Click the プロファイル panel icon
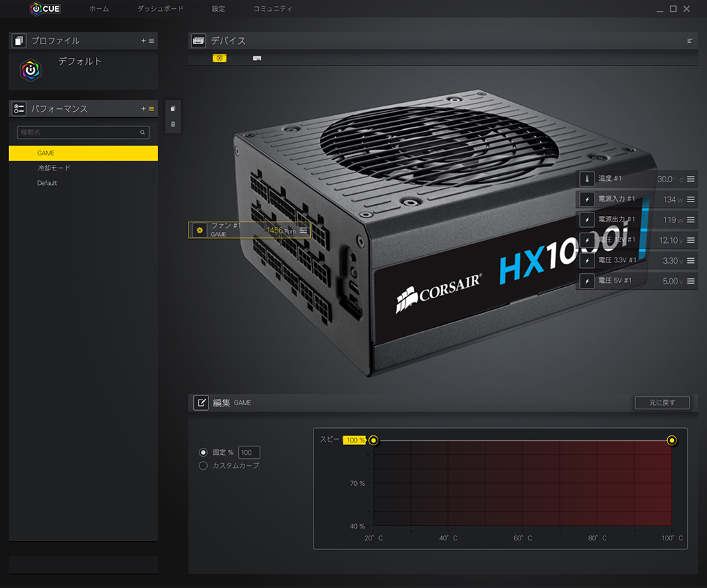Viewport: 707px width, 588px height. pos(19,41)
